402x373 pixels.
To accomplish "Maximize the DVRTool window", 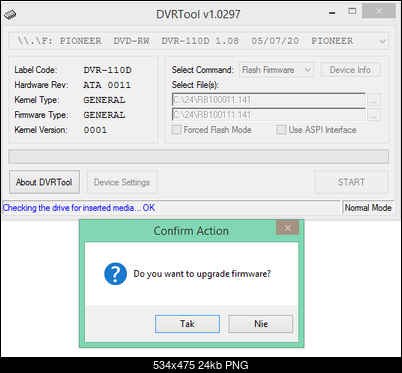I will pos(352,11).
